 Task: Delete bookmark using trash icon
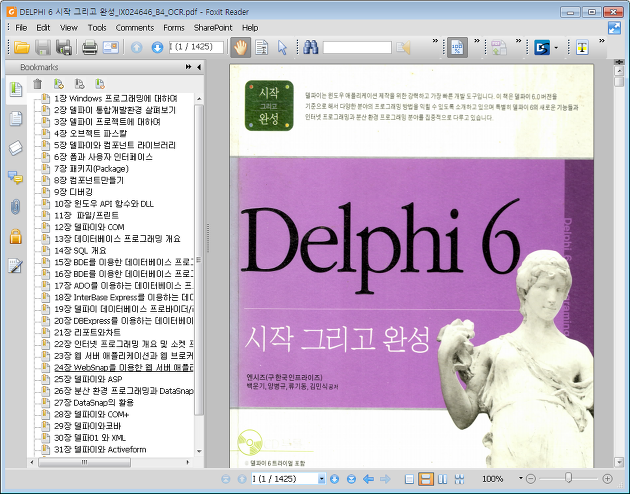pyautogui.click(x=37, y=84)
